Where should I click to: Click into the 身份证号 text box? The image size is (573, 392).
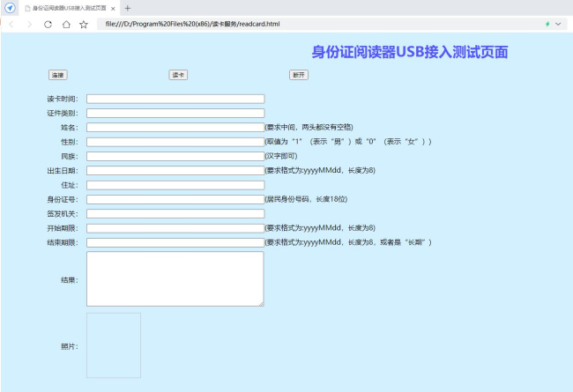(175, 199)
